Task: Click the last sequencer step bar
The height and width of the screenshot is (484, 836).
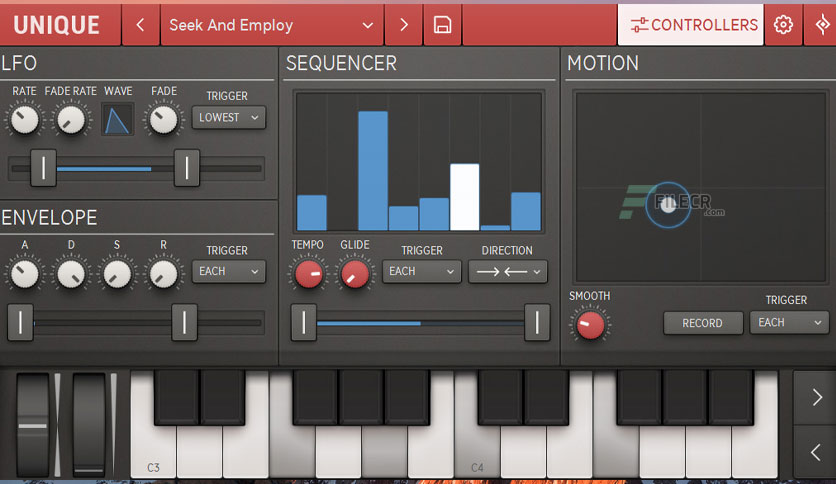Action: [526, 211]
